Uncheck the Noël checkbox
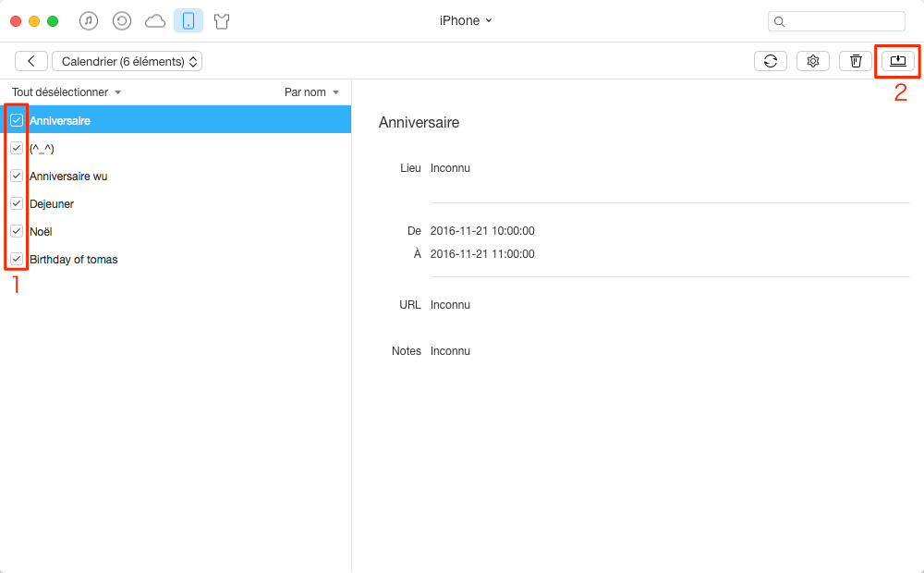The width and height of the screenshot is (924, 573). click(17, 231)
